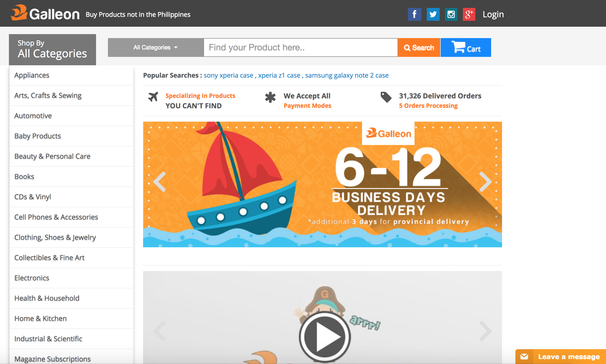
Task: Open the Shop By All Categories menu
Action: [x=52, y=49]
